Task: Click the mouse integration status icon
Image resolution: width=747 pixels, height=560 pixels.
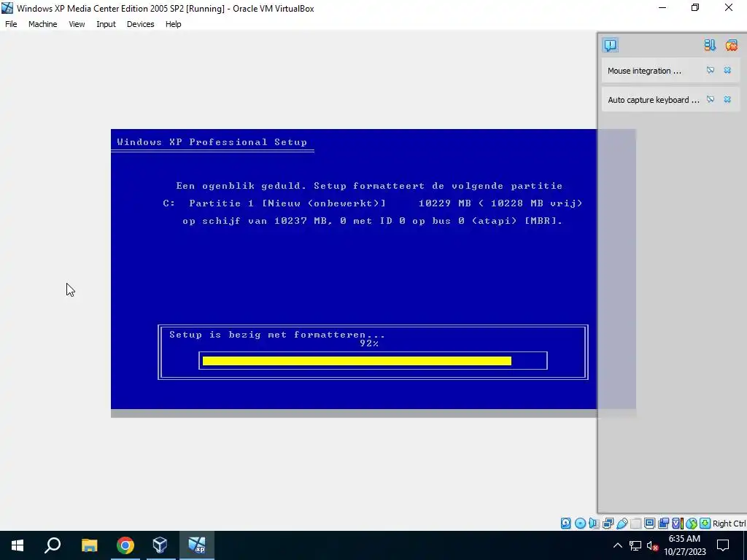Action: click(692, 524)
